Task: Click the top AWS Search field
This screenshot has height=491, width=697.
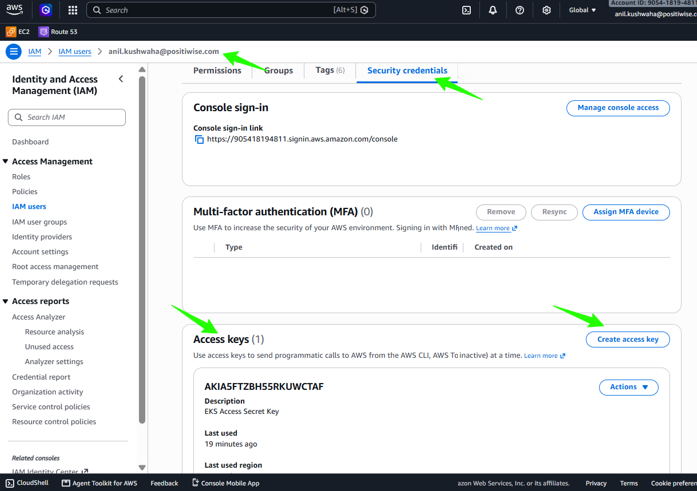Action: click(231, 10)
